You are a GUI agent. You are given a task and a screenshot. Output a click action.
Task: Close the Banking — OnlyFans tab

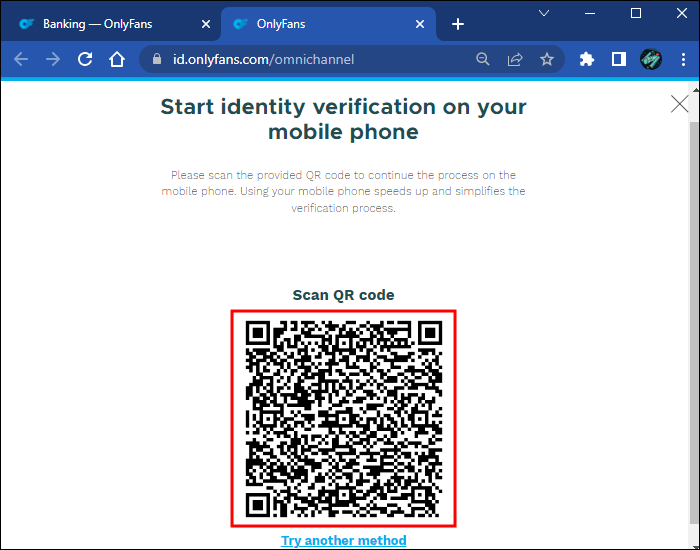(206, 24)
